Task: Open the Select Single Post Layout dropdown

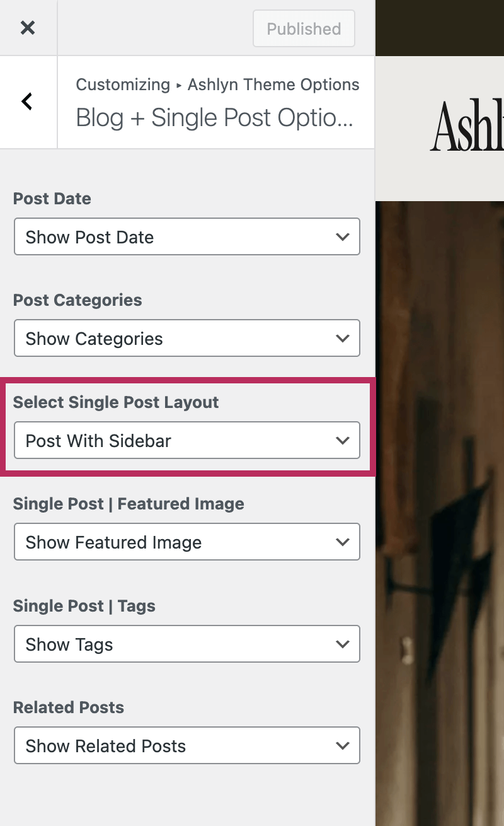Action: click(187, 440)
